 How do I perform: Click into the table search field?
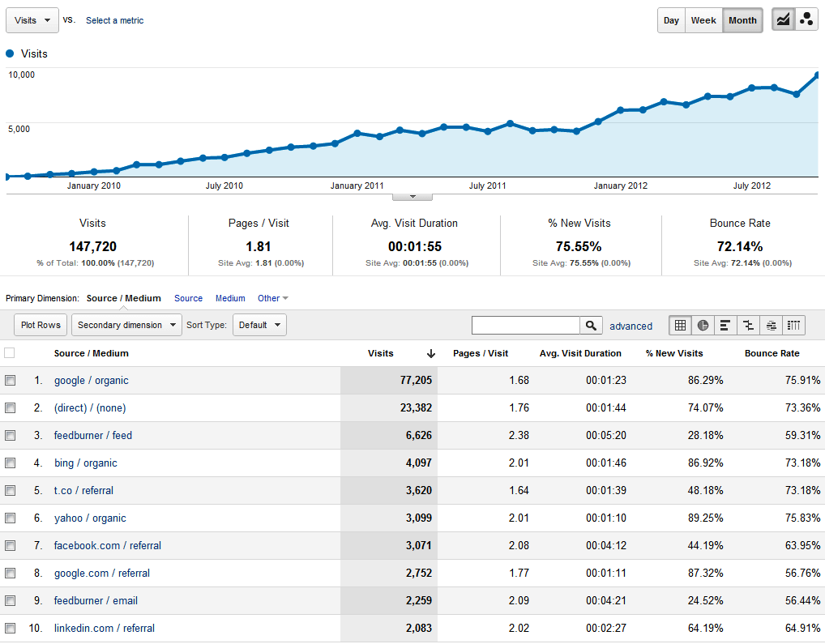pyautogui.click(x=525, y=326)
